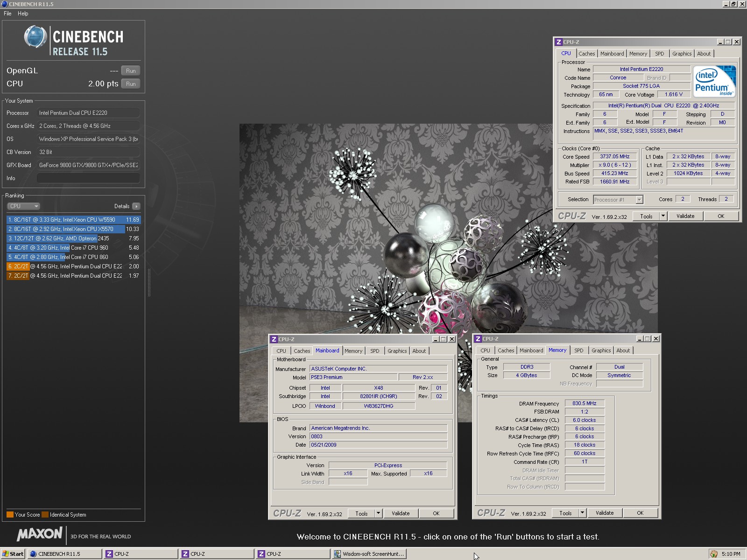Click OK in CPU-Z processor window
747x560 pixels.
click(x=721, y=216)
